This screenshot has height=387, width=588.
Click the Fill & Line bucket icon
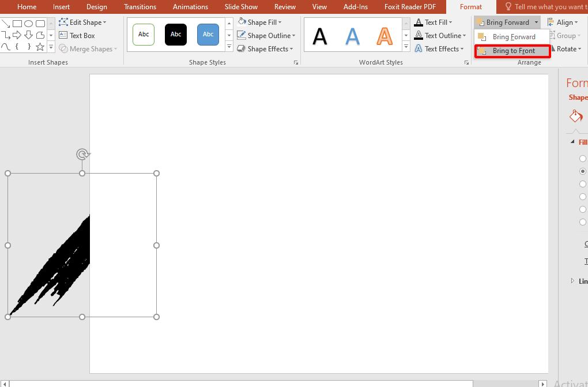pyautogui.click(x=576, y=117)
